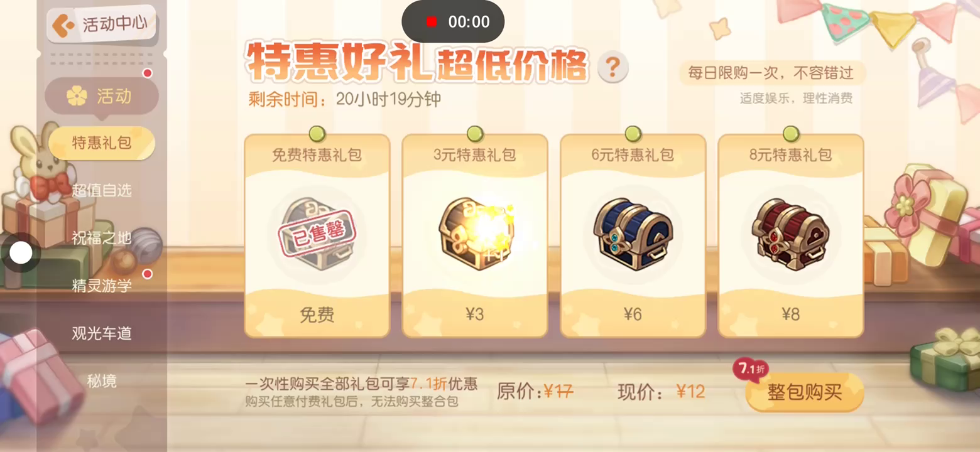
Task: Open the 精灵游学 sidebar tab
Action: click(x=102, y=286)
